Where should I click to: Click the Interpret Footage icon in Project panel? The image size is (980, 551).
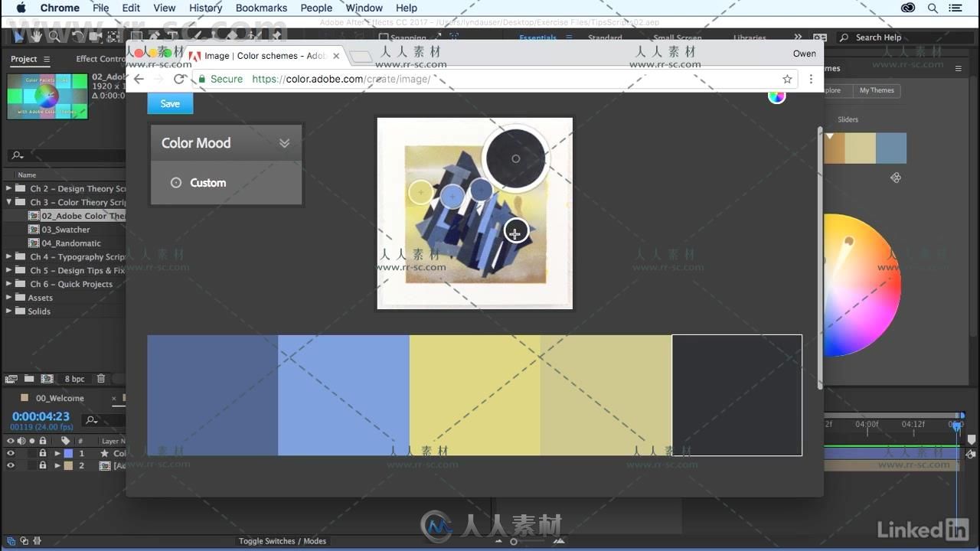pos(11,379)
